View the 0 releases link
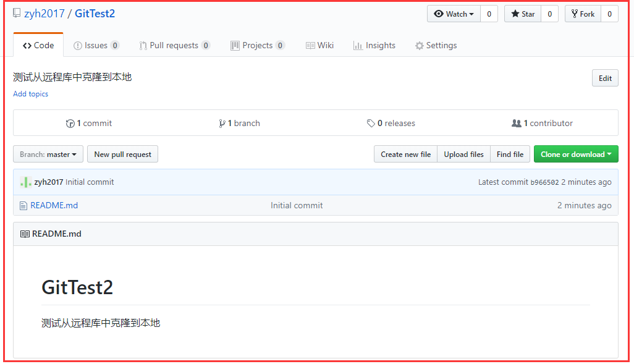Viewport: 634px width, 364px height. click(391, 123)
